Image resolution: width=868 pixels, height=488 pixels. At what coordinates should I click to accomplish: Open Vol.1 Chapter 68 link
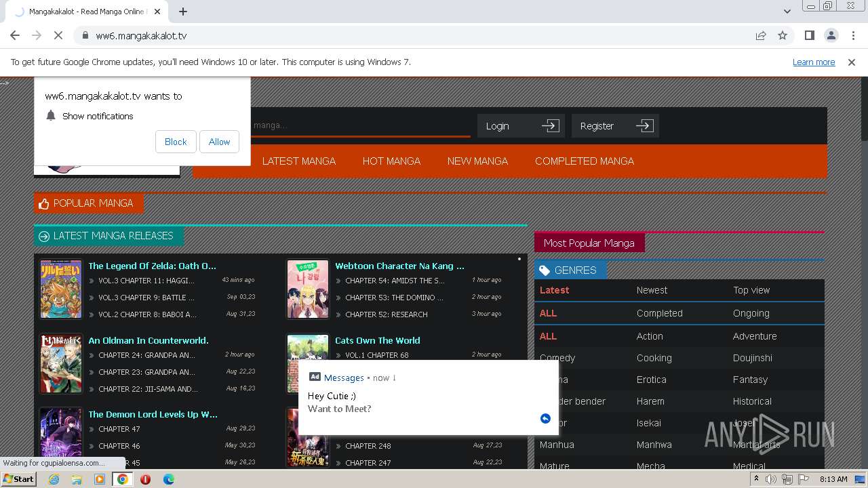(x=377, y=355)
